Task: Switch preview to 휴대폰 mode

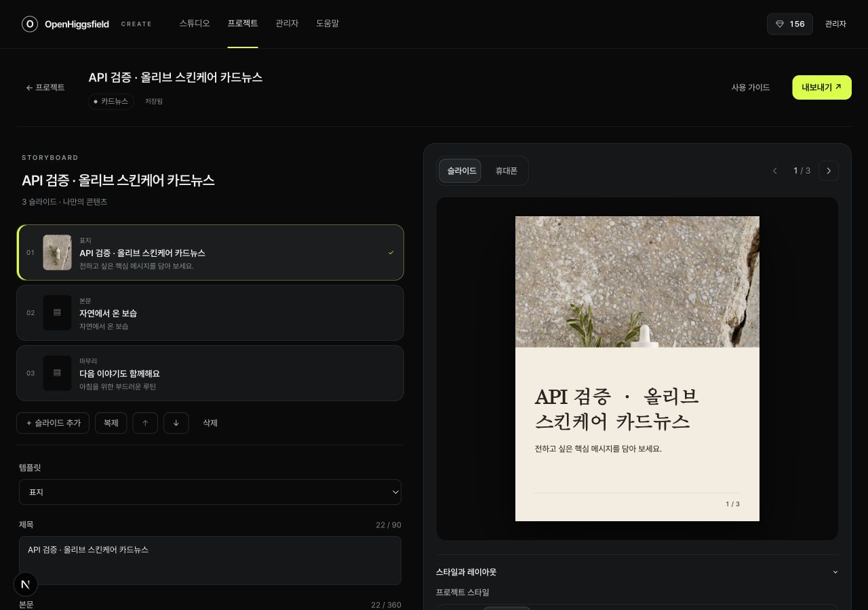Action: click(507, 171)
